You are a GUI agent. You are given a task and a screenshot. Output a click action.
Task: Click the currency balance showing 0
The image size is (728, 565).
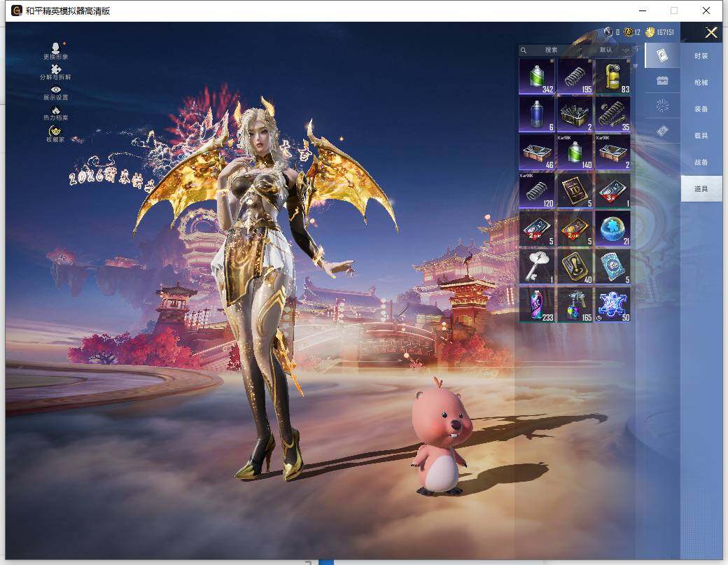(x=612, y=32)
